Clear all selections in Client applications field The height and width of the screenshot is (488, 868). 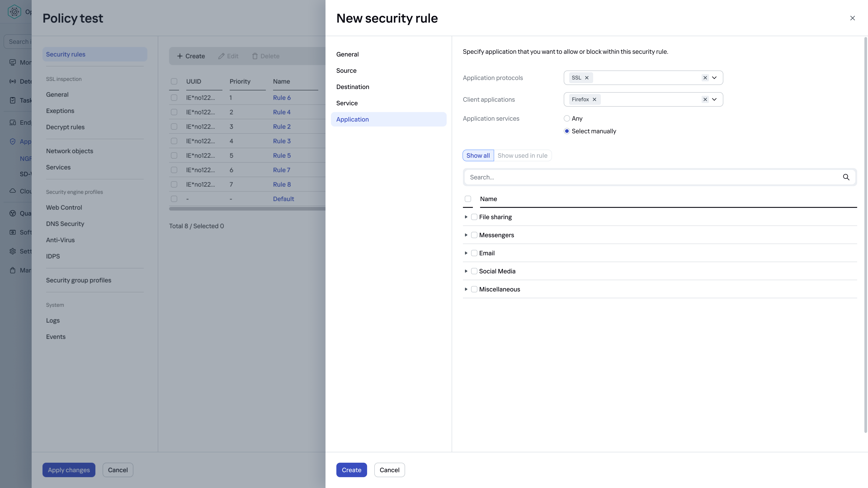705,99
